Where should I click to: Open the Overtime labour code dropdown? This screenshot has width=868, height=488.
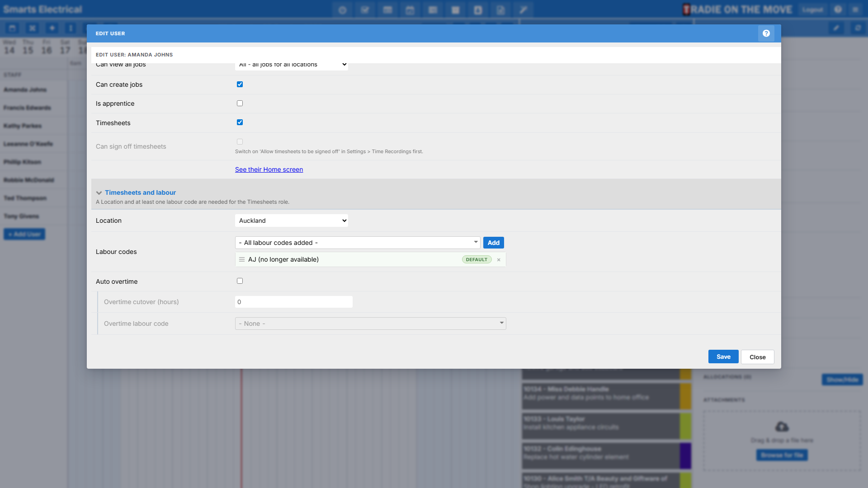370,324
